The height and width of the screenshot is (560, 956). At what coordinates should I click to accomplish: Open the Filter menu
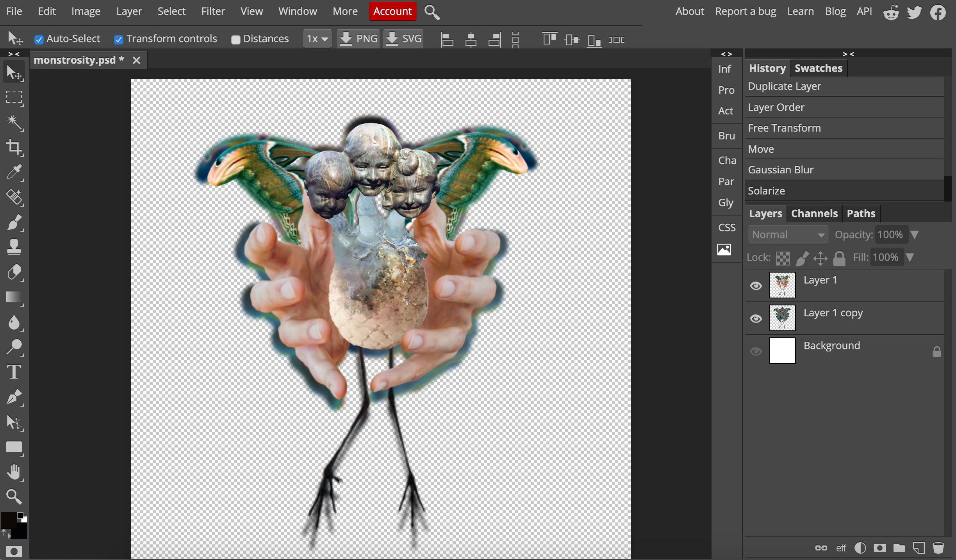213,11
